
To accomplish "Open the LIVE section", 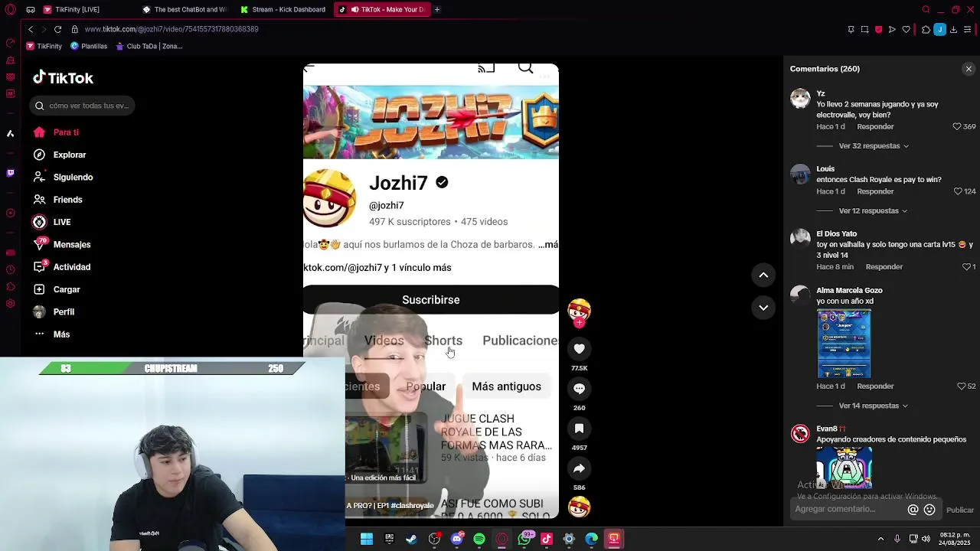I will coord(52,222).
